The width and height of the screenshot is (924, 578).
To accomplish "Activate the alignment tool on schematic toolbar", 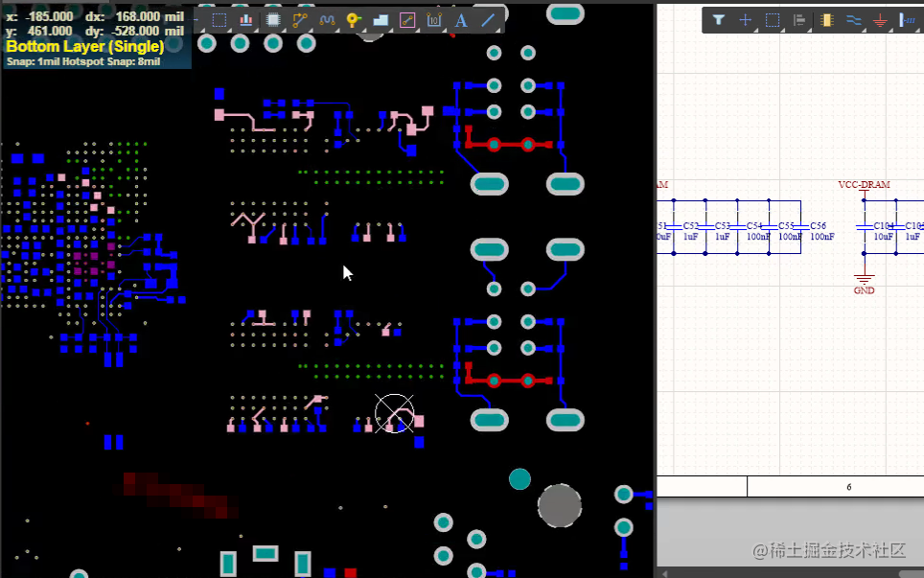I will 799,19.
